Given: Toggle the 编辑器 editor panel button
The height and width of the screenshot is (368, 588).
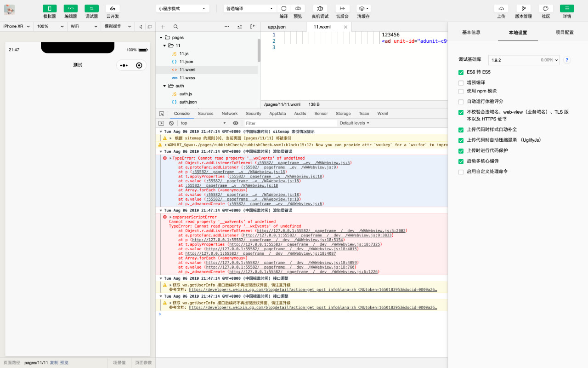Looking at the screenshot, I should [71, 8].
